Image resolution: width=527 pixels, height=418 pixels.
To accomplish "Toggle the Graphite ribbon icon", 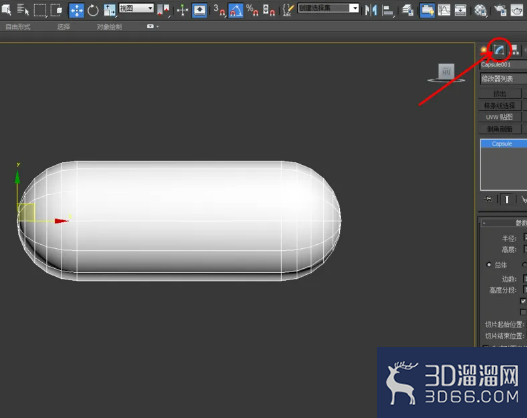I will 427,10.
